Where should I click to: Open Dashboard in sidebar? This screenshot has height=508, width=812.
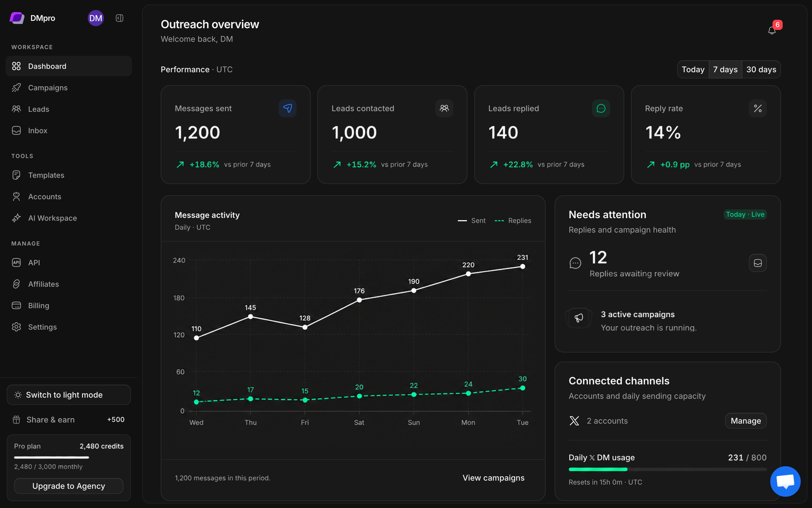[69, 66]
